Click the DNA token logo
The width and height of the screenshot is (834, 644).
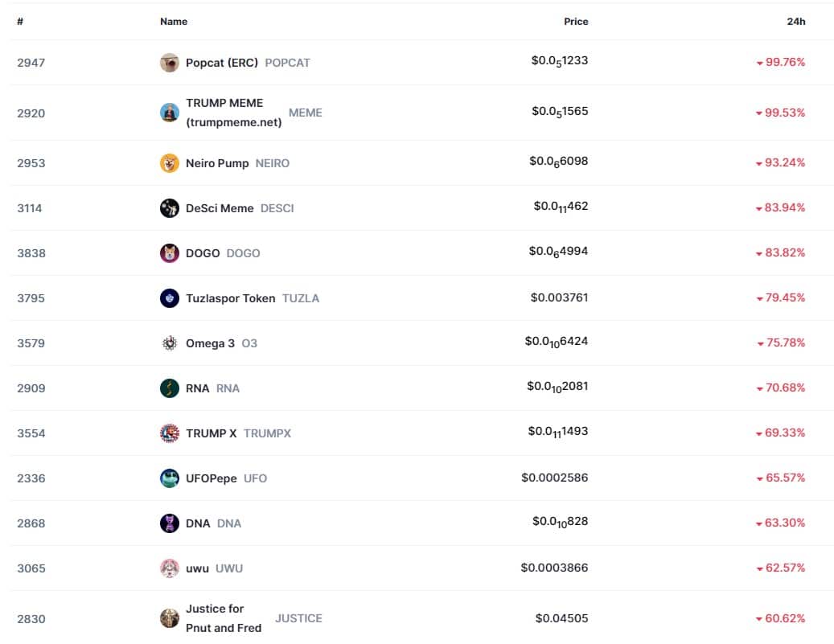point(169,523)
